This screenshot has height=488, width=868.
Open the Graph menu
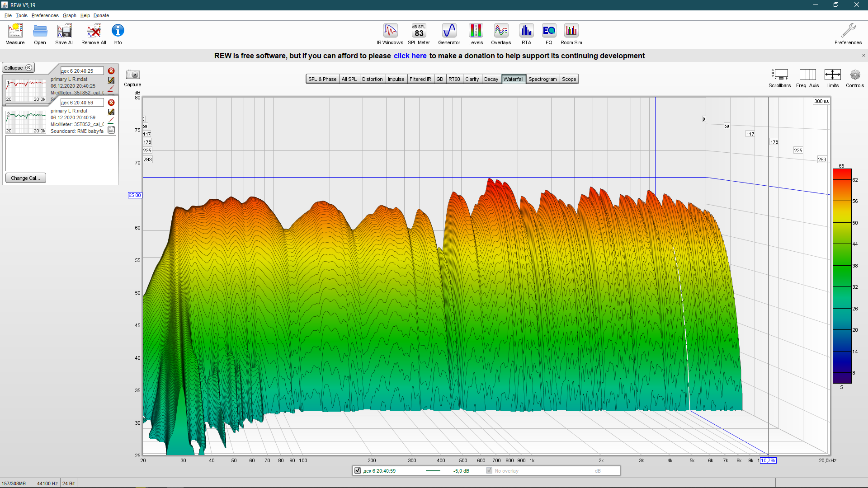point(69,15)
